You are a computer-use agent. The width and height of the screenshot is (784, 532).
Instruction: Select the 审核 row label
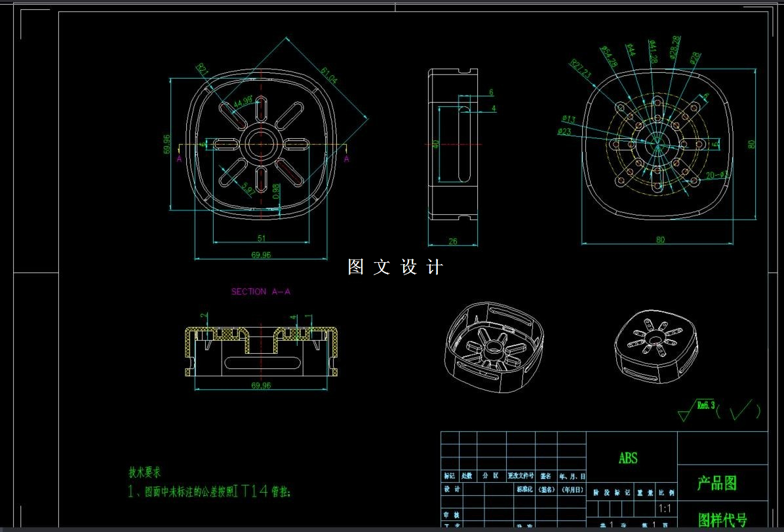coord(452,514)
